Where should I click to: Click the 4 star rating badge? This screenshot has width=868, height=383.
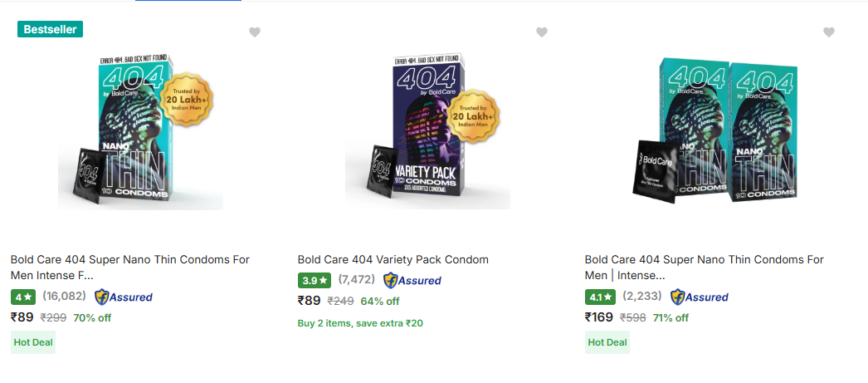[22, 297]
